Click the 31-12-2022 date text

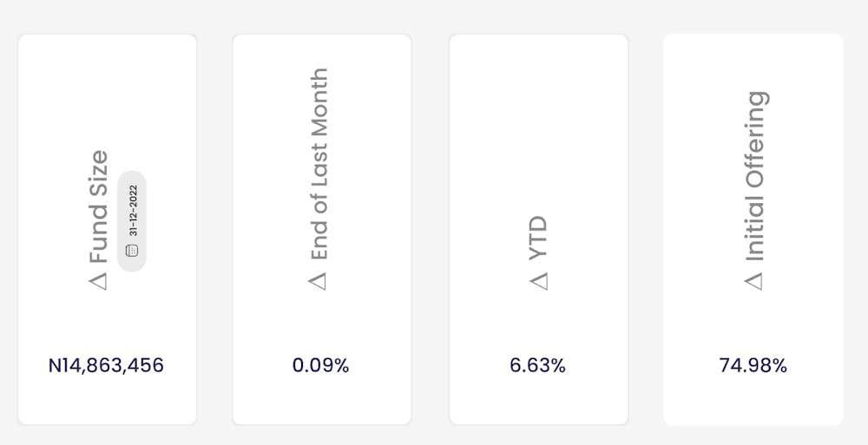click(x=133, y=210)
